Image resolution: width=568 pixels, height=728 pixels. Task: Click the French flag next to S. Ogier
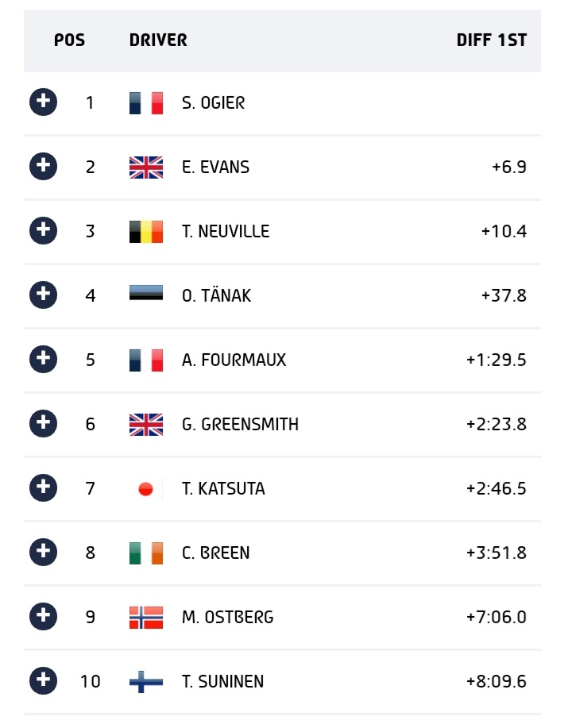tap(146, 103)
